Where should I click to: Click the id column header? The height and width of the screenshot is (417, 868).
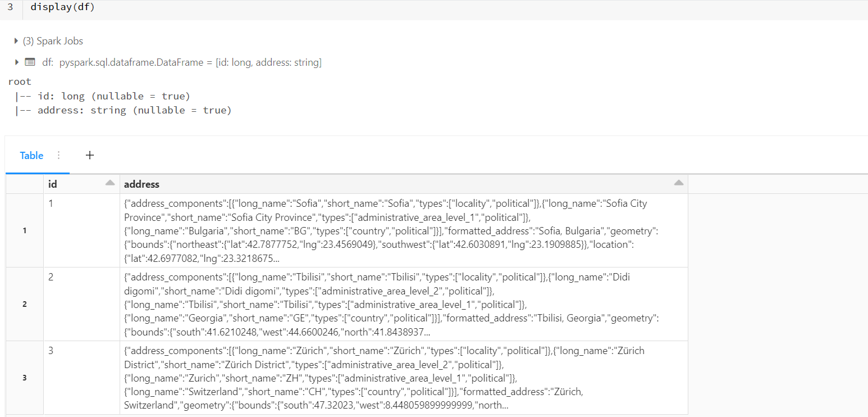pyautogui.click(x=53, y=184)
